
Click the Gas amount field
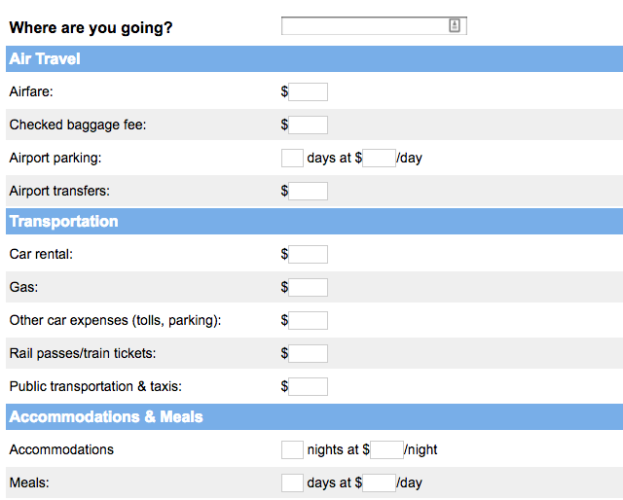pos(308,287)
